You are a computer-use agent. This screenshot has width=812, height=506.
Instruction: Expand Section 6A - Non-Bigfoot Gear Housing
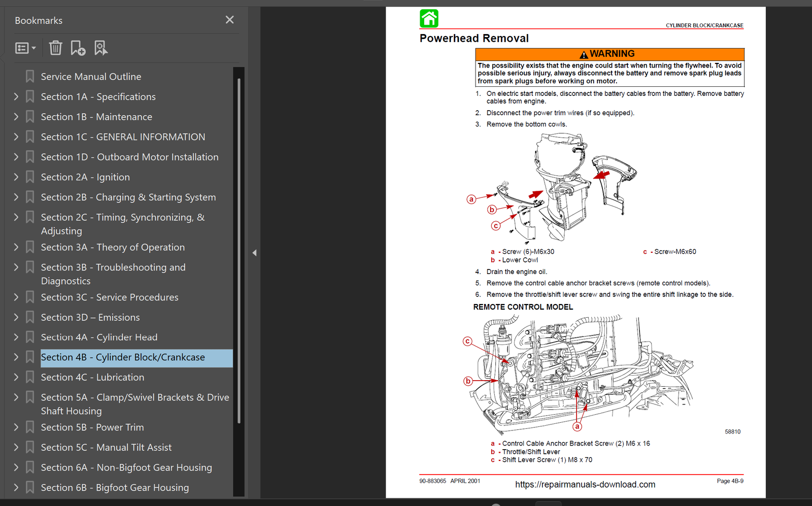pyautogui.click(x=16, y=467)
